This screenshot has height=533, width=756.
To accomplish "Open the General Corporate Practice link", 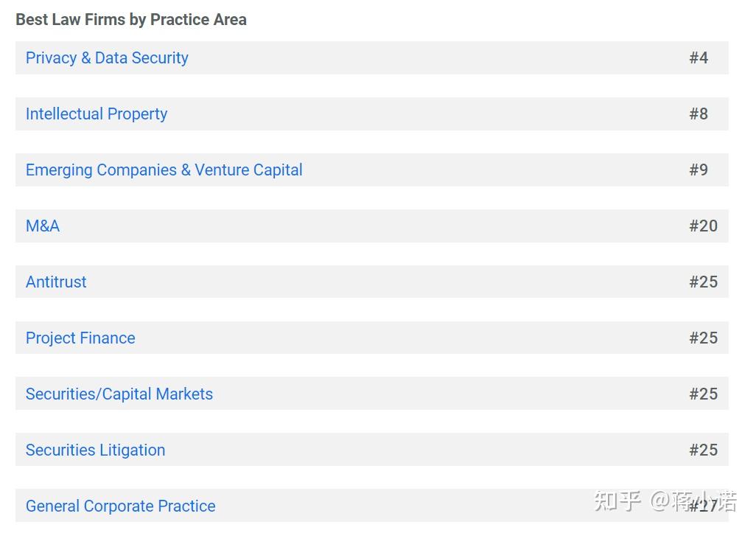I will point(121,506).
